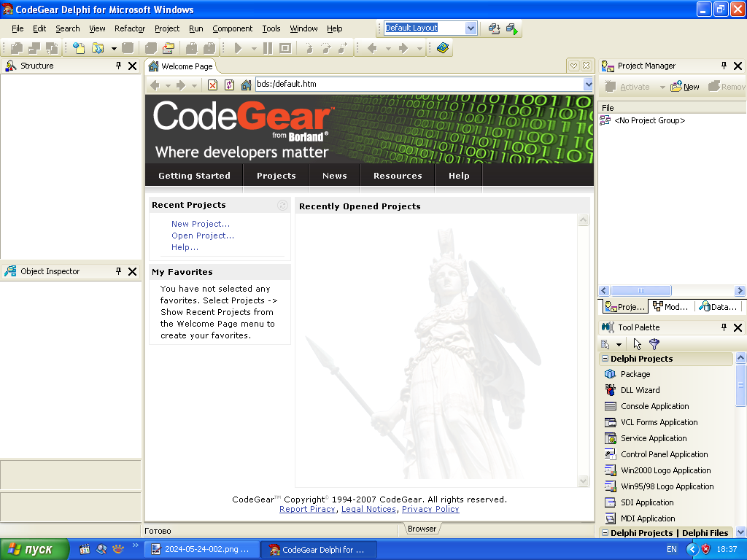The width and height of the screenshot is (747, 560).
Task: Click the bds:/default.htm address field
Action: (419, 85)
